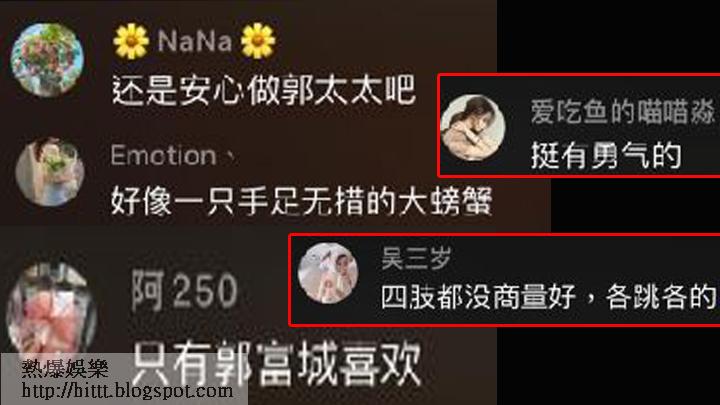Open NaNa's flower profile avatar
Image resolution: width=720 pixels, height=405 pixels.
(x=47, y=60)
